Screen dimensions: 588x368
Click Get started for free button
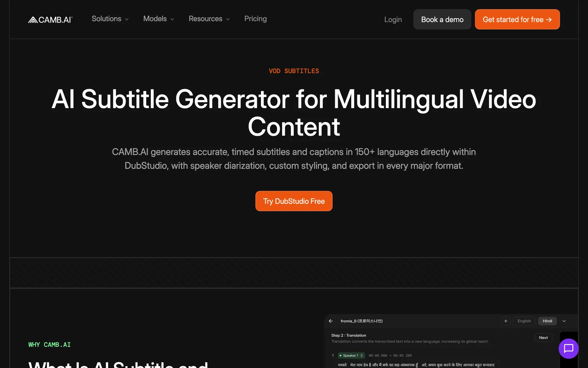click(517, 20)
